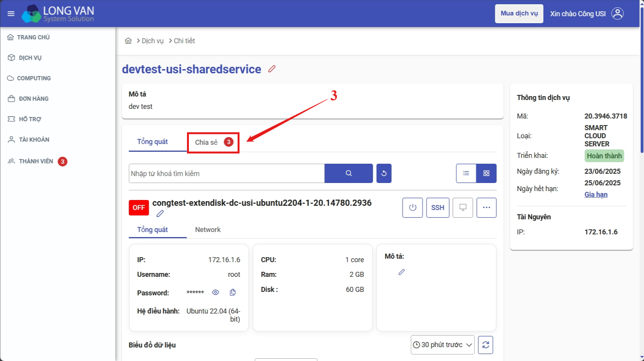The width and height of the screenshot is (644, 361).
Task: Open the 30 phút trước time dropdown
Action: pyautogui.click(x=443, y=345)
